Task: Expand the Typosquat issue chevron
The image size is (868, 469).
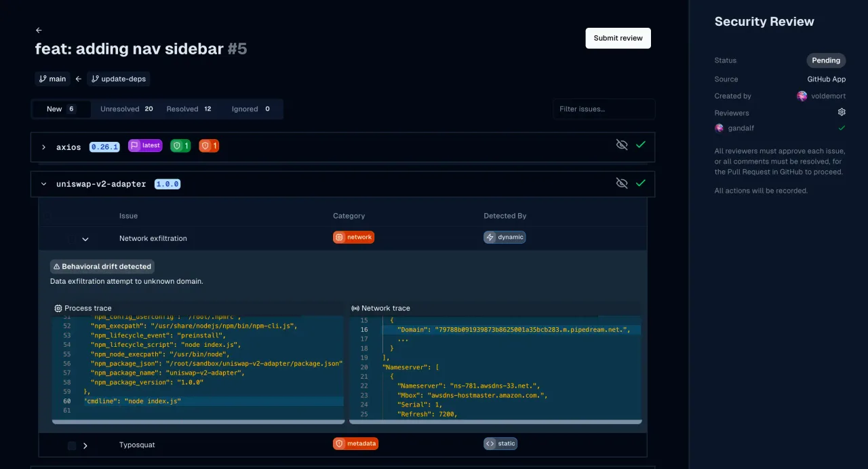Action: (85, 446)
